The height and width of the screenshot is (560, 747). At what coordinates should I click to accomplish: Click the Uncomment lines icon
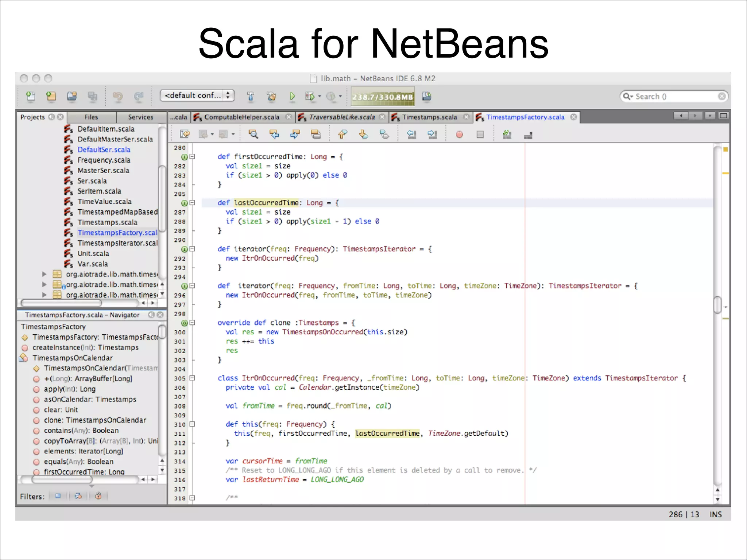pyautogui.click(x=528, y=135)
